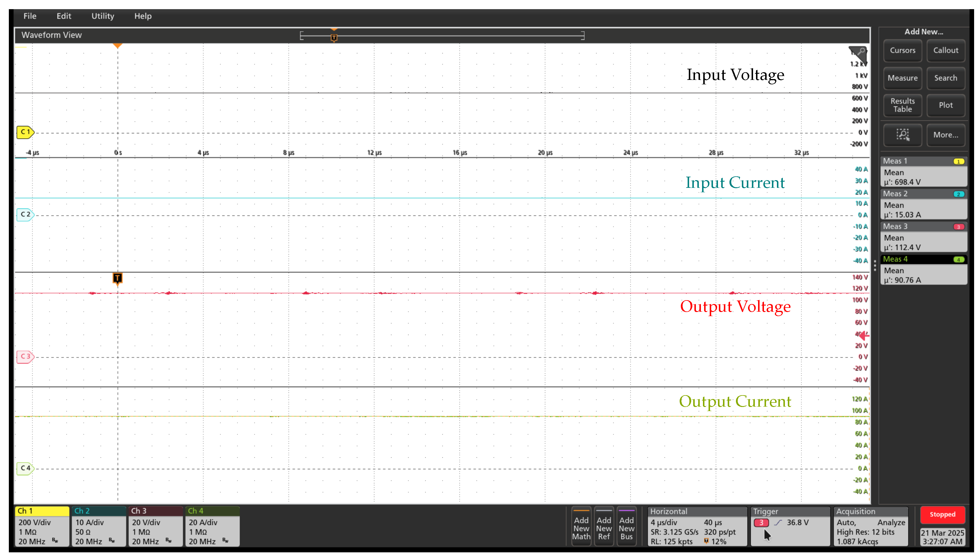The height and width of the screenshot is (560, 980).
Task: Click the rising edge trigger slope icon
Action: 778,522
